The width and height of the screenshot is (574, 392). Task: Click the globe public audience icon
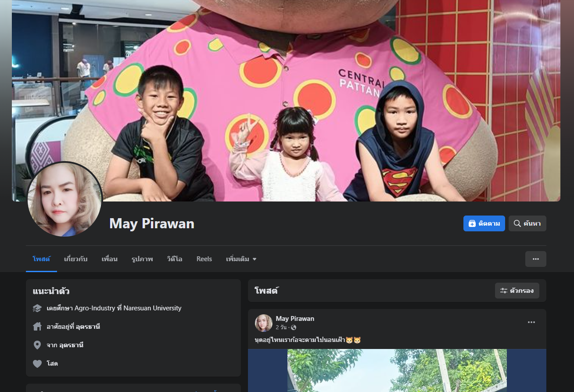pyautogui.click(x=294, y=327)
